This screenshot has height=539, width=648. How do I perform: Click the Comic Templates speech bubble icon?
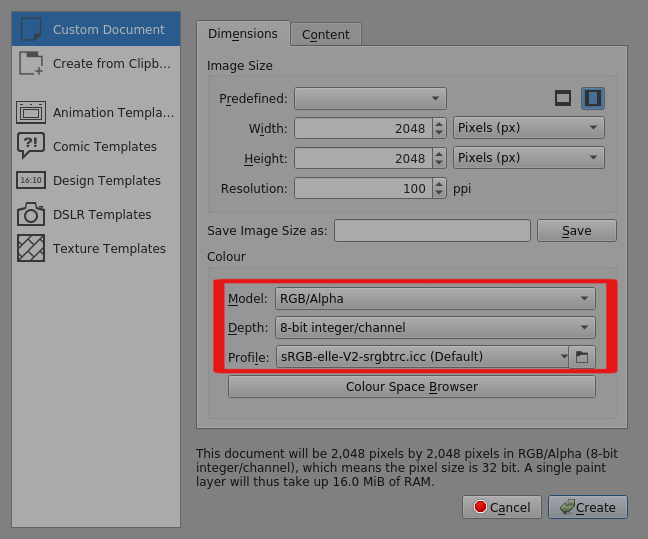(31, 146)
